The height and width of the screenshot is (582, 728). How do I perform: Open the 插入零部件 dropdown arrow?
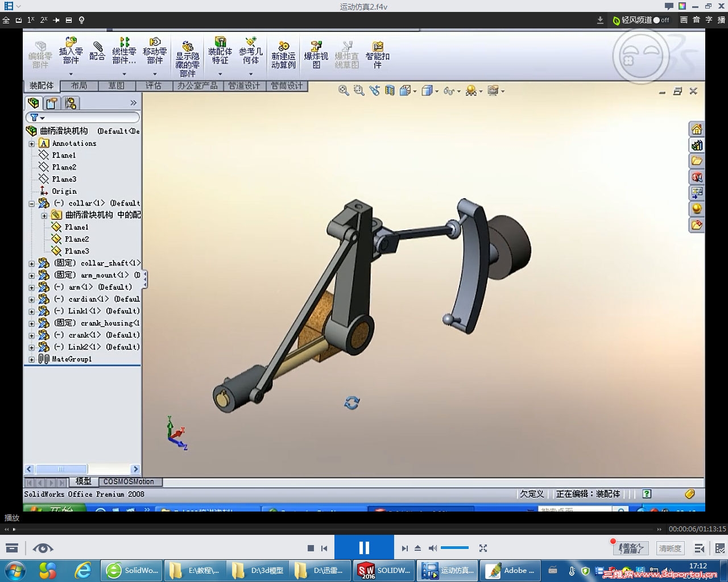coord(71,74)
